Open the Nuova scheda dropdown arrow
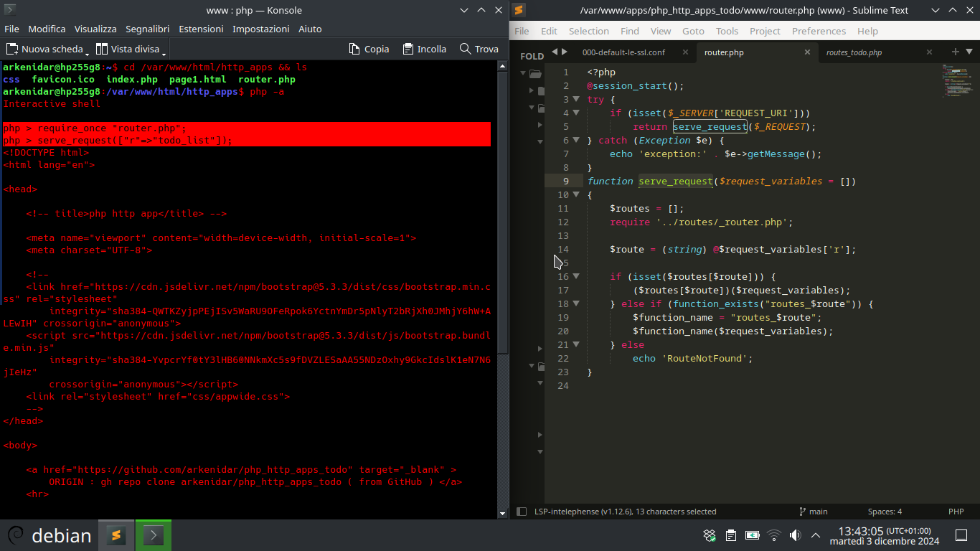Image resolution: width=980 pixels, height=551 pixels. [x=88, y=54]
